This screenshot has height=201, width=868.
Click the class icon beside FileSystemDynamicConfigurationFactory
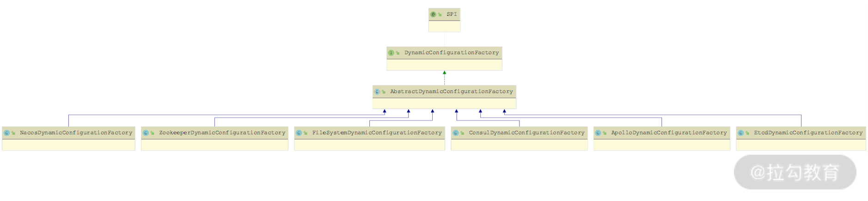click(x=299, y=133)
